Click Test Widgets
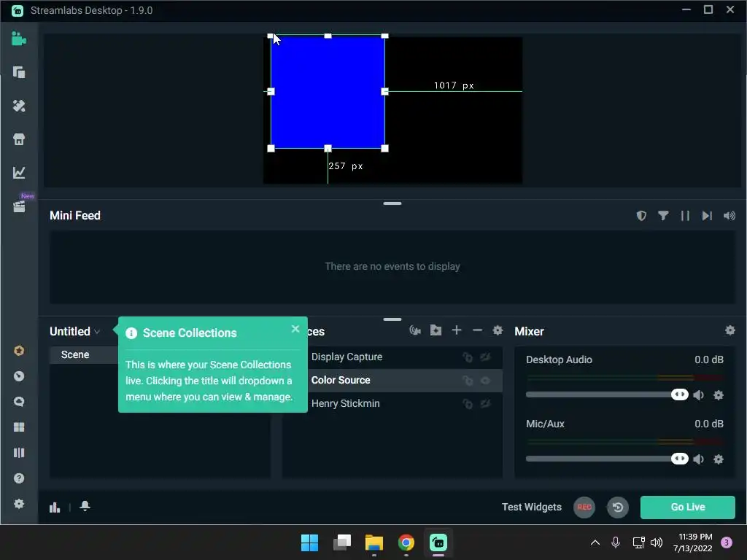The image size is (747, 560). (532, 507)
